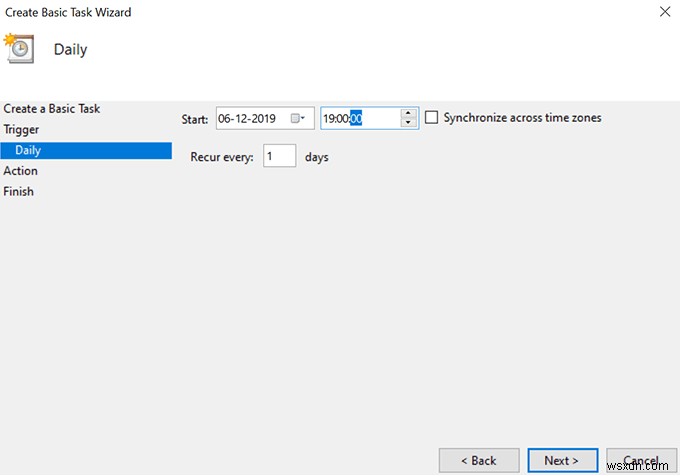The height and width of the screenshot is (476, 680).
Task: Click the task scheduler clock icon in header
Action: pos(19,49)
